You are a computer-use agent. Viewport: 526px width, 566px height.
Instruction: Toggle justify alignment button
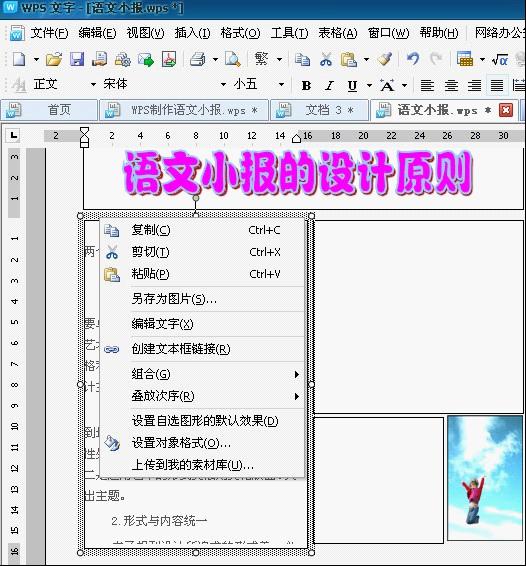pos(497,86)
